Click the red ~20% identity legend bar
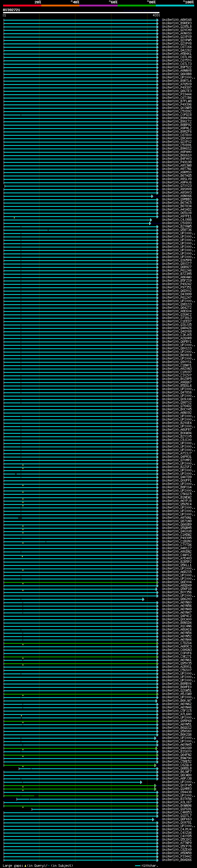 tap(22, 6)
